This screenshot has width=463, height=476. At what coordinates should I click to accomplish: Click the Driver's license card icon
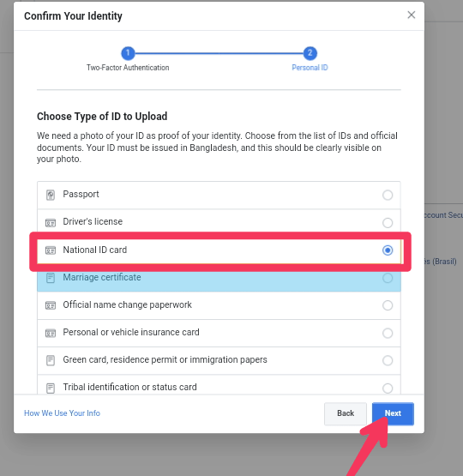point(51,223)
